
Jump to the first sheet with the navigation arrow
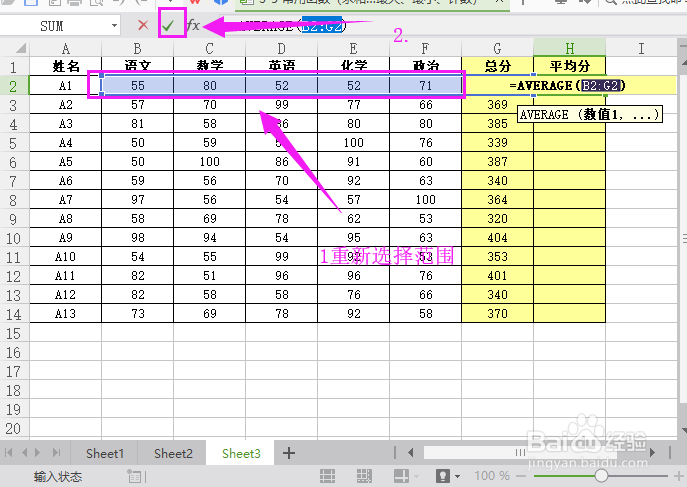point(8,452)
